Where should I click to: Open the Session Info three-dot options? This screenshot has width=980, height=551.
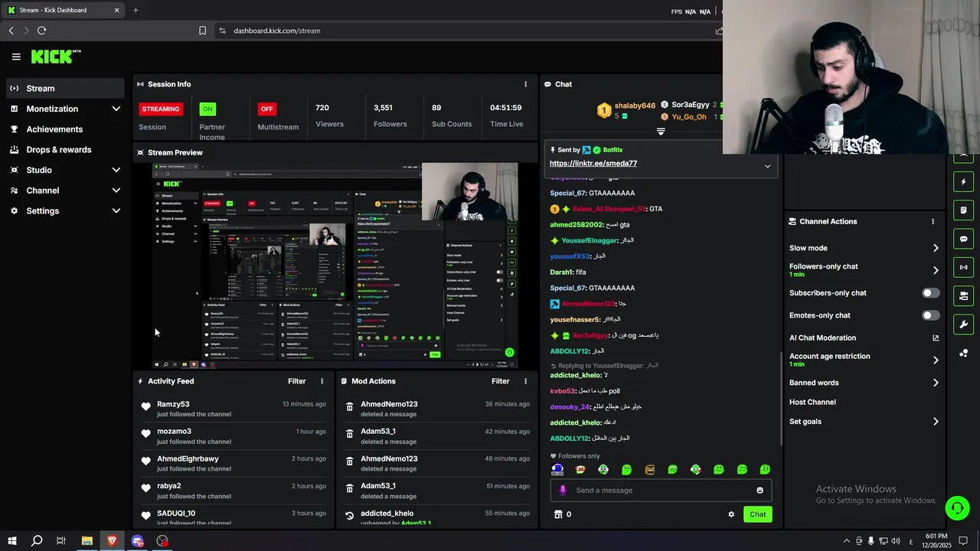pyautogui.click(x=525, y=84)
